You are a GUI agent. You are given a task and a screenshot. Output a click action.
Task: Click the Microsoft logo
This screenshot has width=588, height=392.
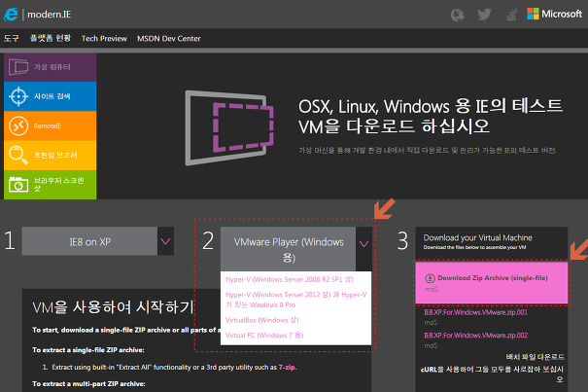coord(554,14)
